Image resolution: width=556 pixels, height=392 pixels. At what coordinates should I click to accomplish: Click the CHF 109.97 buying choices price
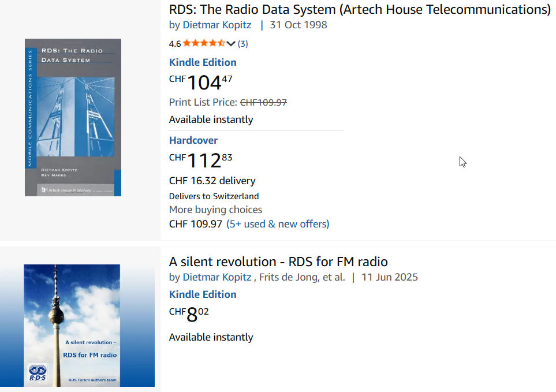[x=196, y=224]
